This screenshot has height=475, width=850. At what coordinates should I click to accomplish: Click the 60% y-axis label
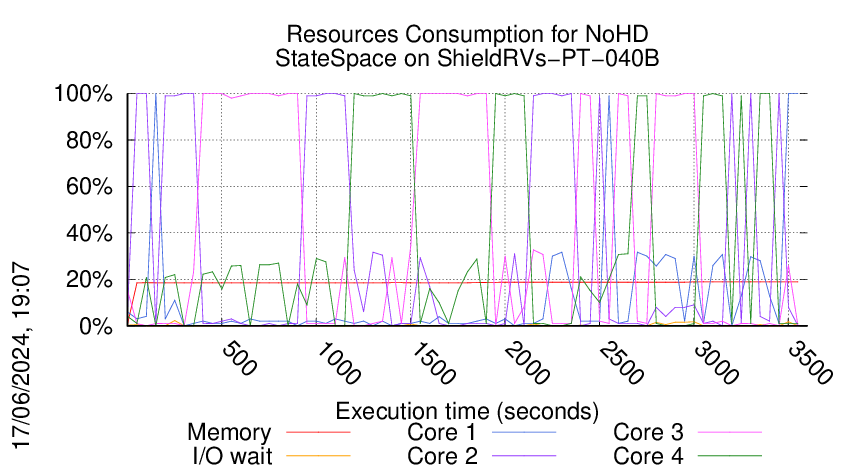[89, 187]
